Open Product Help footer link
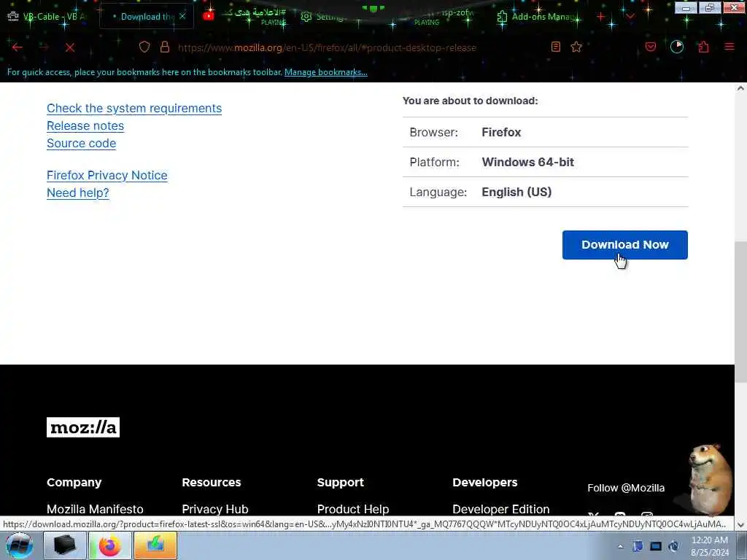The image size is (747, 560). point(353,509)
